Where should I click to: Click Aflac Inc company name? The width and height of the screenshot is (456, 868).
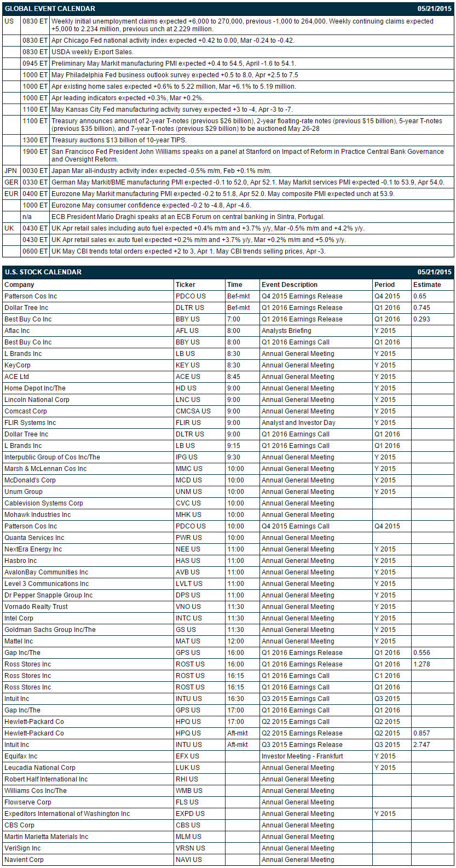[17, 331]
